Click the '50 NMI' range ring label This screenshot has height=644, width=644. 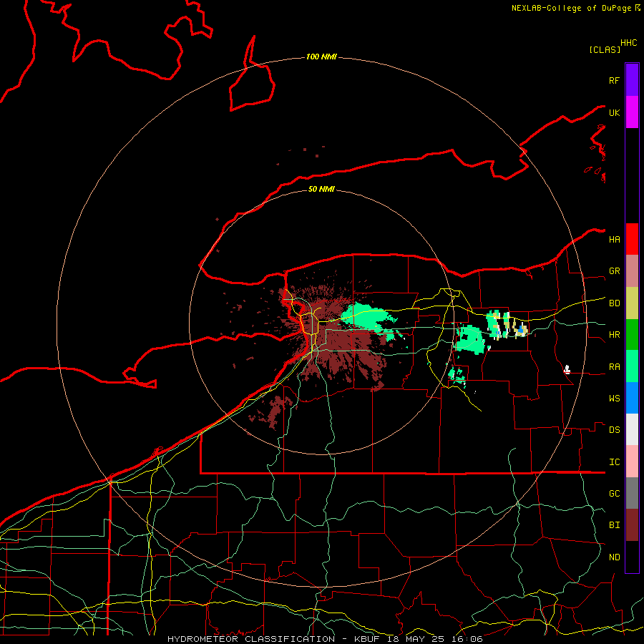pyautogui.click(x=321, y=189)
